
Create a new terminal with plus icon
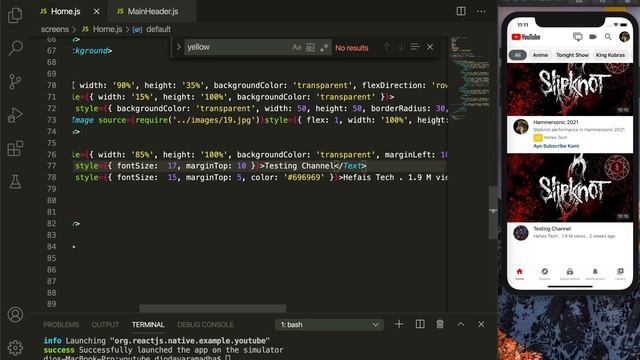(x=399, y=324)
